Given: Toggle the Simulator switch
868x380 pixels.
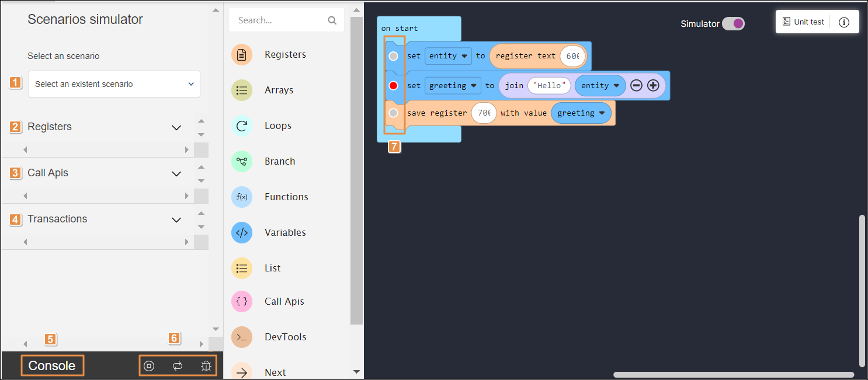Looking at the screenshot, I should [x=733, y=24].
